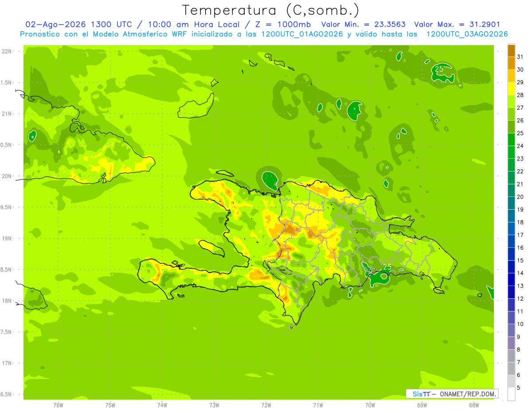Image resolution: width=532 pixels, height=411 pixels.
Task: Click the "8.5N" latitude label
Action: 6,270
